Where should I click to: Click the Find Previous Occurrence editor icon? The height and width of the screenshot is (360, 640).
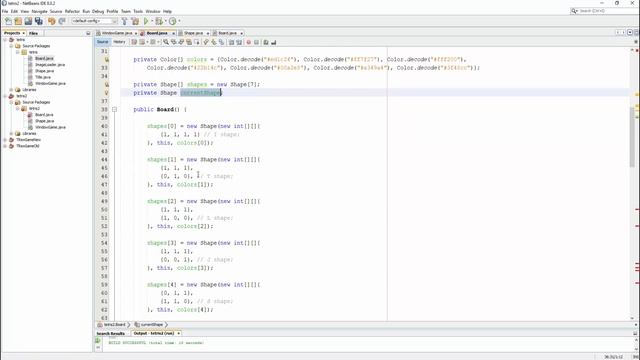pos(173,42)
